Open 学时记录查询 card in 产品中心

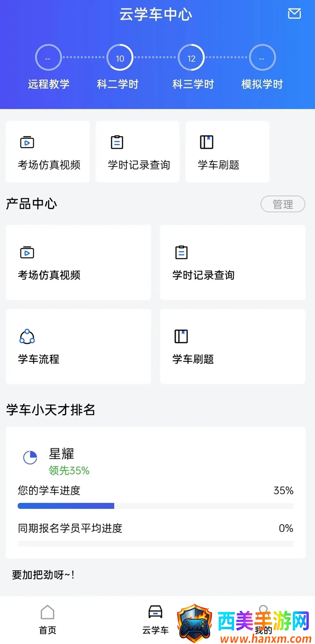(x=233, y=262)
